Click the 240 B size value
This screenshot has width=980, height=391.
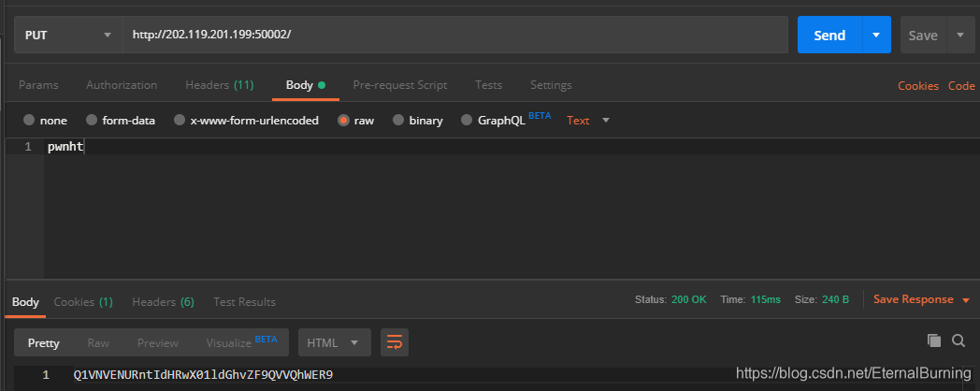tap(836, 299)
